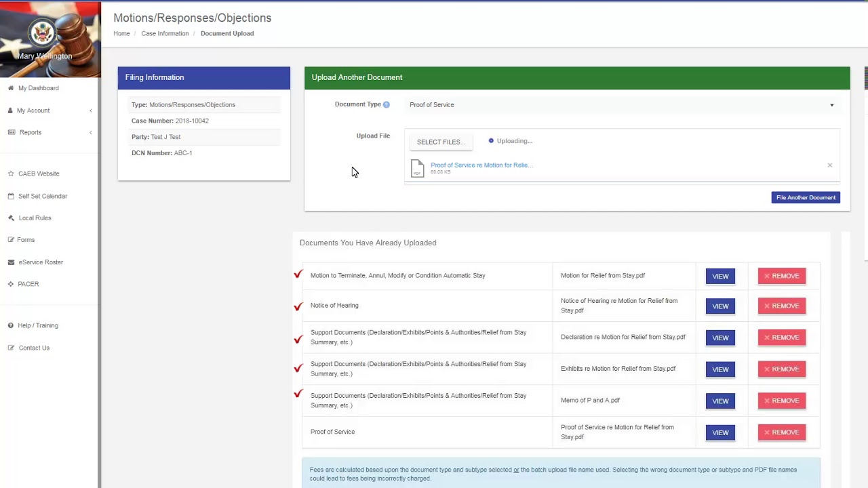Expand the Reports submenu arrow
This screenshot has height=488, width=868.
(x=91, y=132)
